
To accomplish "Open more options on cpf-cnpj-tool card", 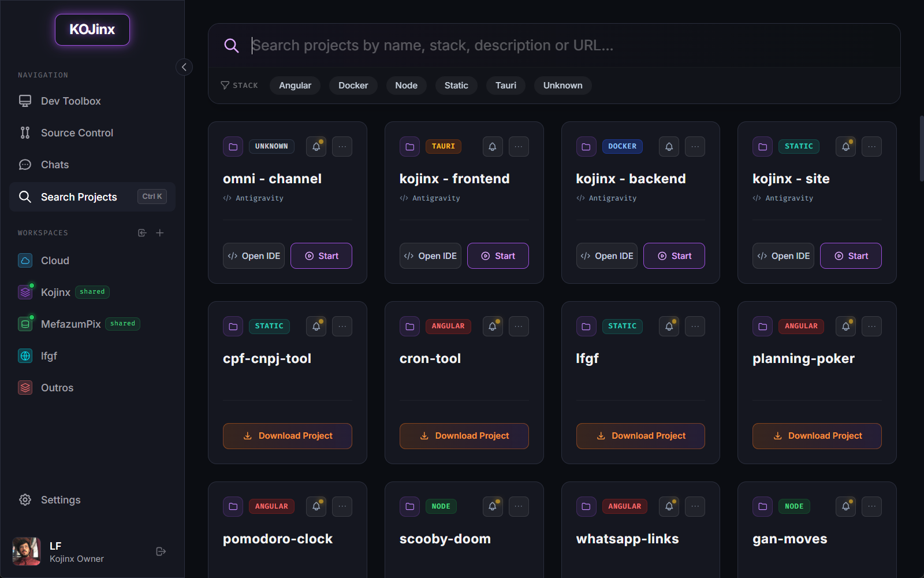I will [342, 327].
